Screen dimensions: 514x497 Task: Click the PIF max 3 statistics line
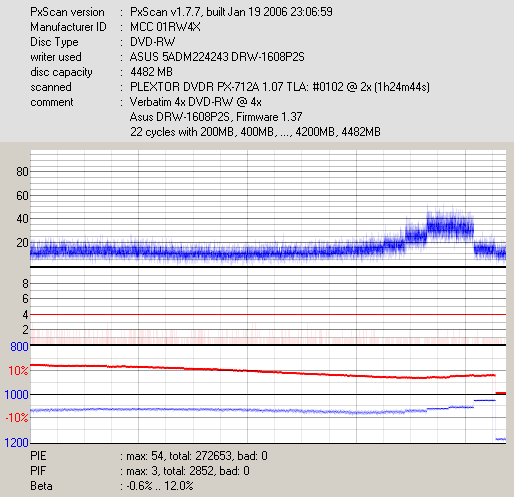click(140, 471)
